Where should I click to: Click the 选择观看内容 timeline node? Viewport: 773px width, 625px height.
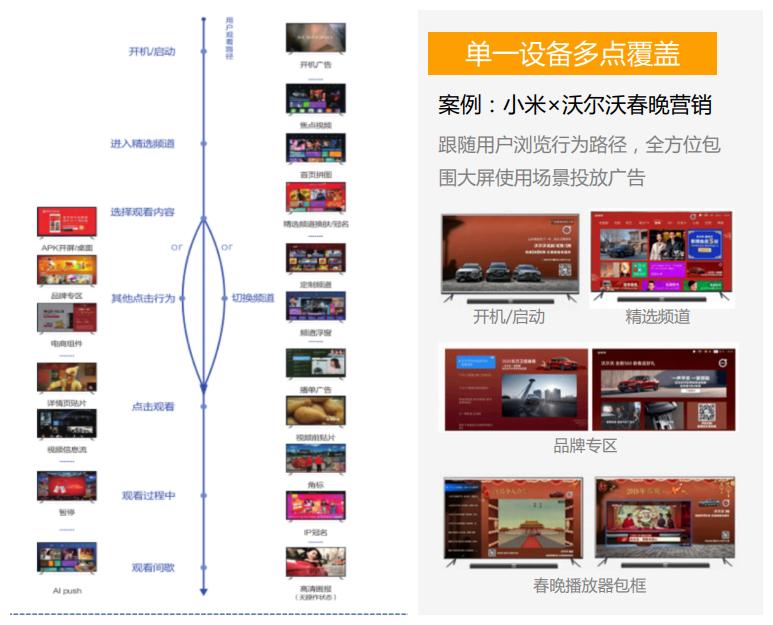pyautogui.click(x=204, y=218)
